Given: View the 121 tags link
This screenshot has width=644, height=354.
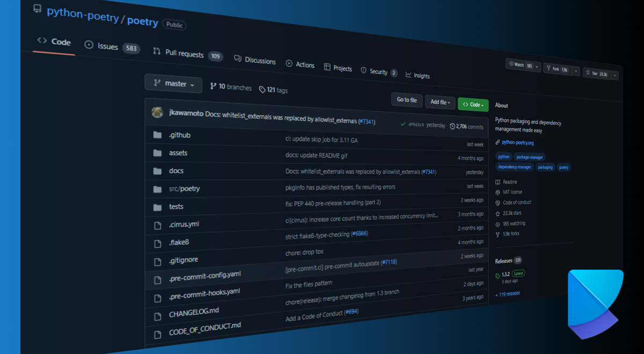Looking at the screenshot, I should coord(273,90).
